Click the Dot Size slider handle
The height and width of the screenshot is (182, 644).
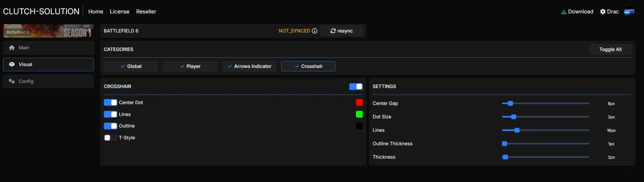514,117
